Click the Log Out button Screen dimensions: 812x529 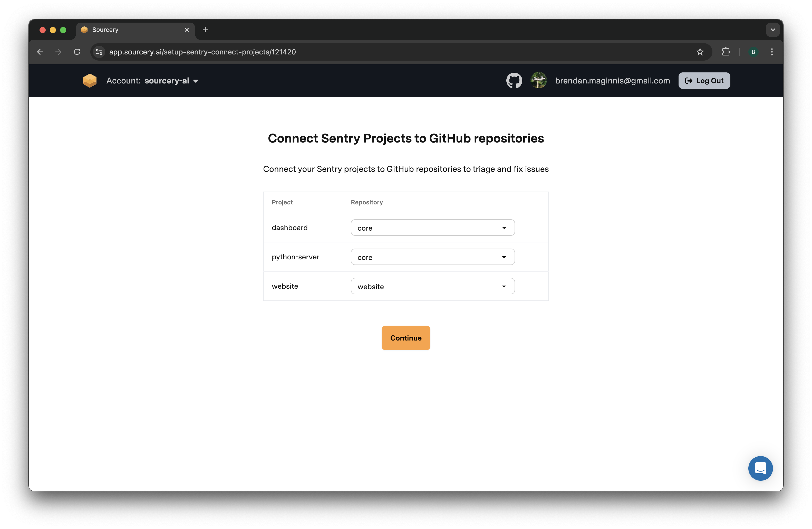coord(704,81)
